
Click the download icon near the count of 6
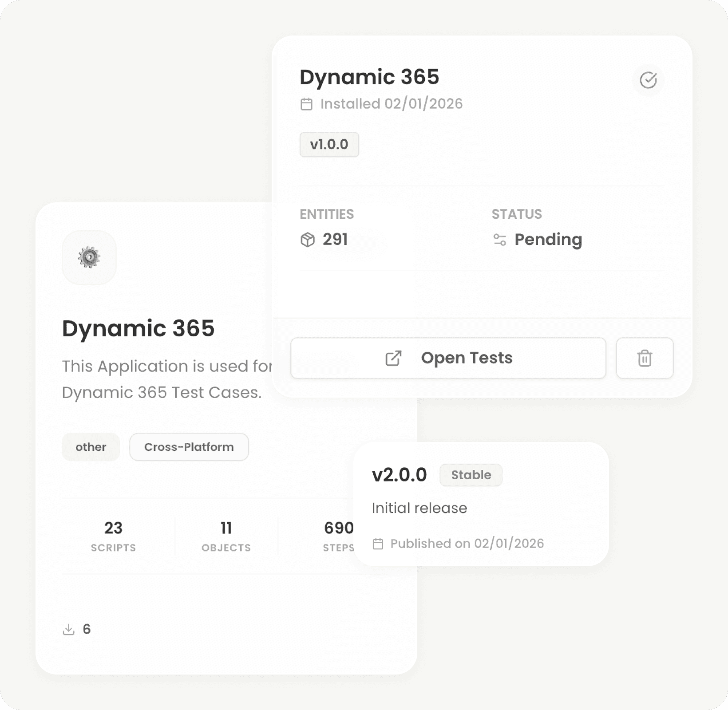(x=69, y=629)
